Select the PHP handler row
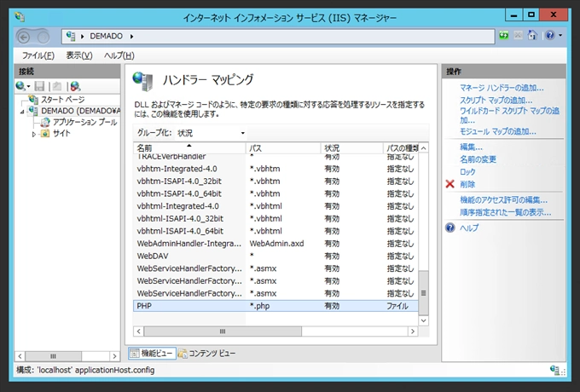This screenshot has height=392, width=580. click(275, 306)
